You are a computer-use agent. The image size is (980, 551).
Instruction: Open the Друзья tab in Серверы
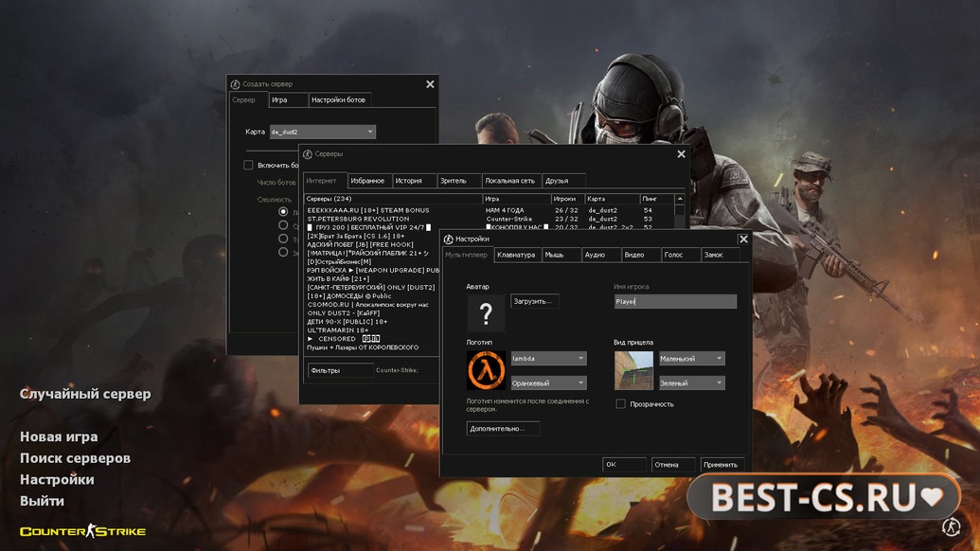(x=563, y=181)
